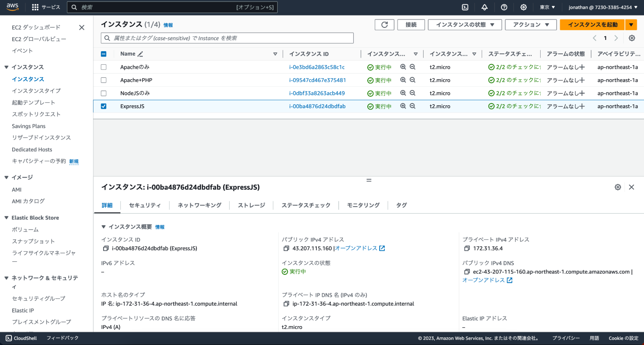The width and height of the screenshot is (644, 345).
Task: Launch CloudShell from the top bar icon
Action: pyautogui.click(x=465, y=7)
